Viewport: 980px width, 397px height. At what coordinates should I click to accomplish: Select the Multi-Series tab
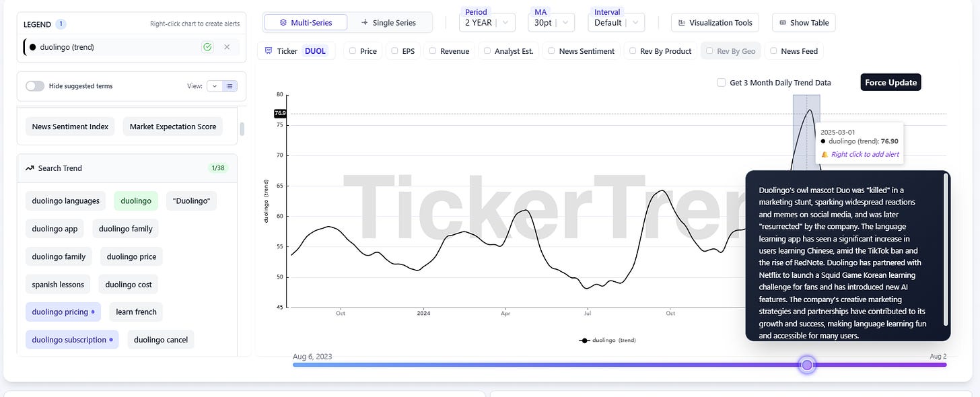coord(306,22)
